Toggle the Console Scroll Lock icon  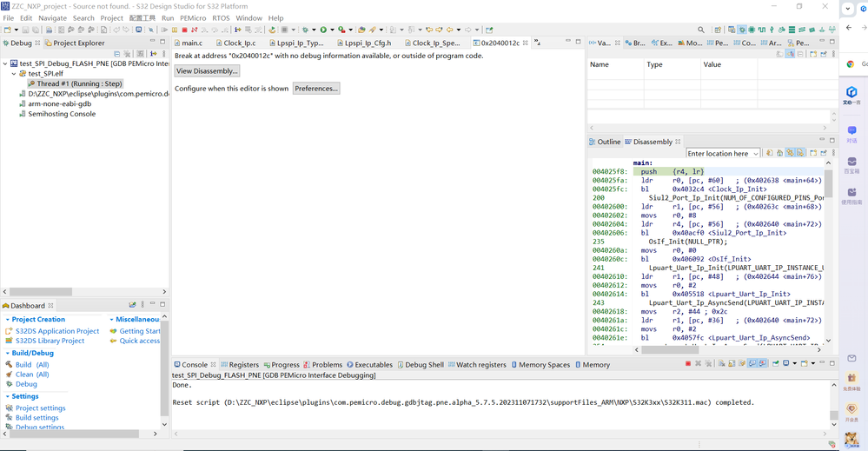coord(732,363)
